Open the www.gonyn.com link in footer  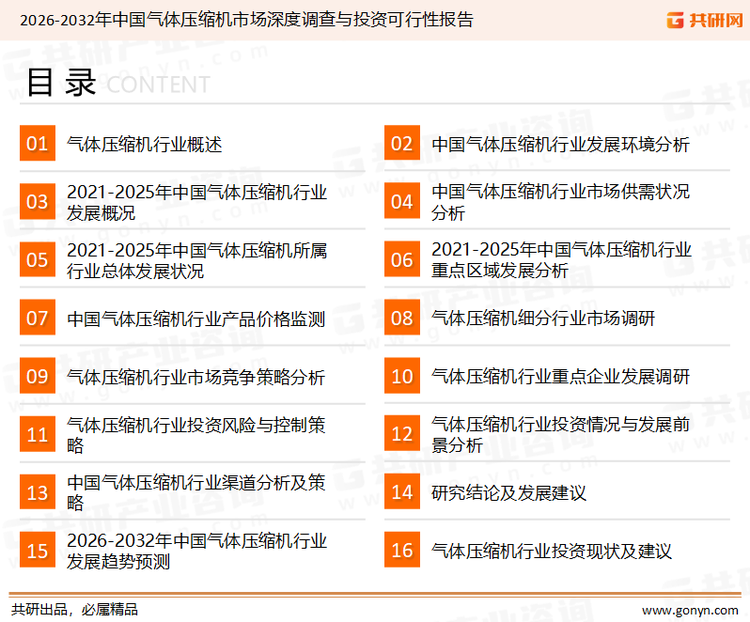pos(690,611)
